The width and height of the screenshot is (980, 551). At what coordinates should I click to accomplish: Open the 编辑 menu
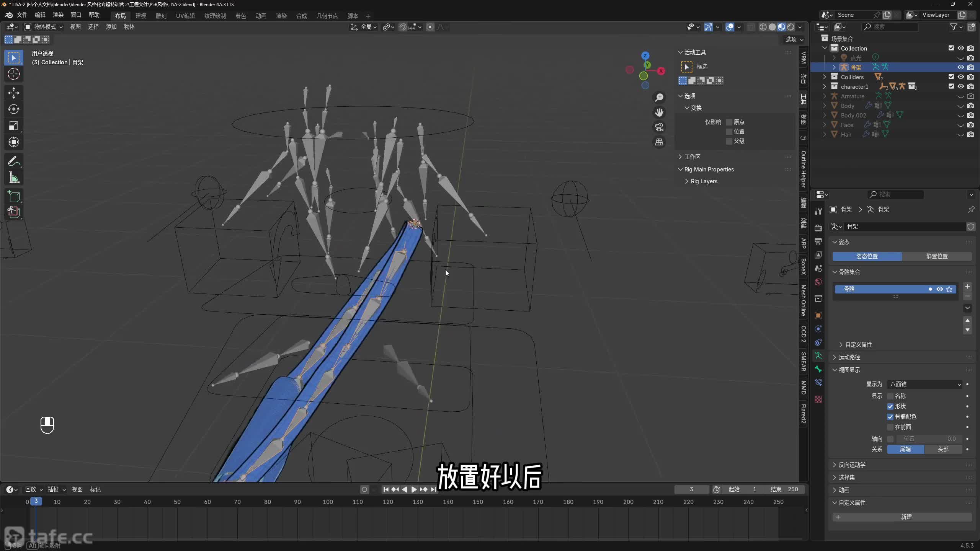40,15
